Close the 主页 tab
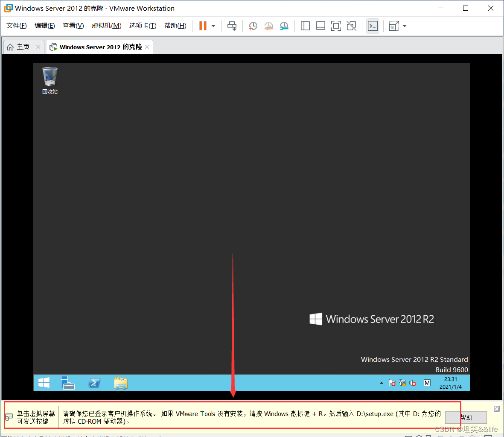This screenshot has width=504, height=437. 38,47
